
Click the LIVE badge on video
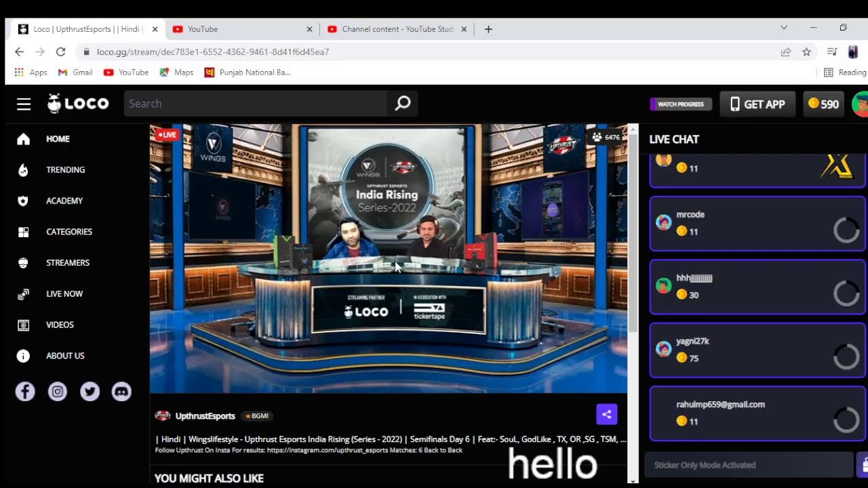point(167,135)
